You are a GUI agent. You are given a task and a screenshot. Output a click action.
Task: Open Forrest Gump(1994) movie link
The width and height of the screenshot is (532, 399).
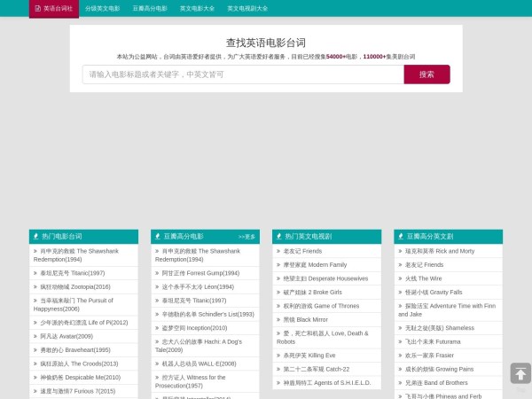200,273
